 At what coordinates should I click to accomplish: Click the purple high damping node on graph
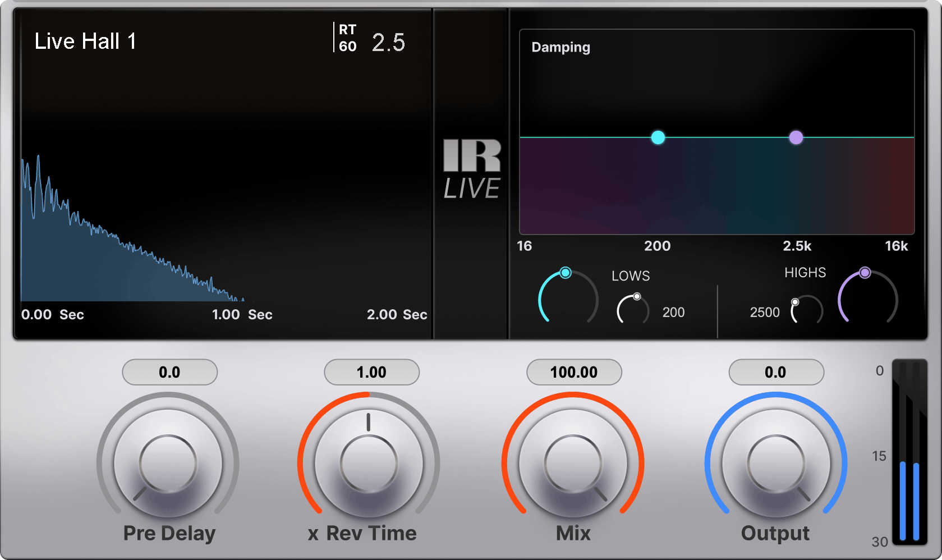[x=796, y=137]
